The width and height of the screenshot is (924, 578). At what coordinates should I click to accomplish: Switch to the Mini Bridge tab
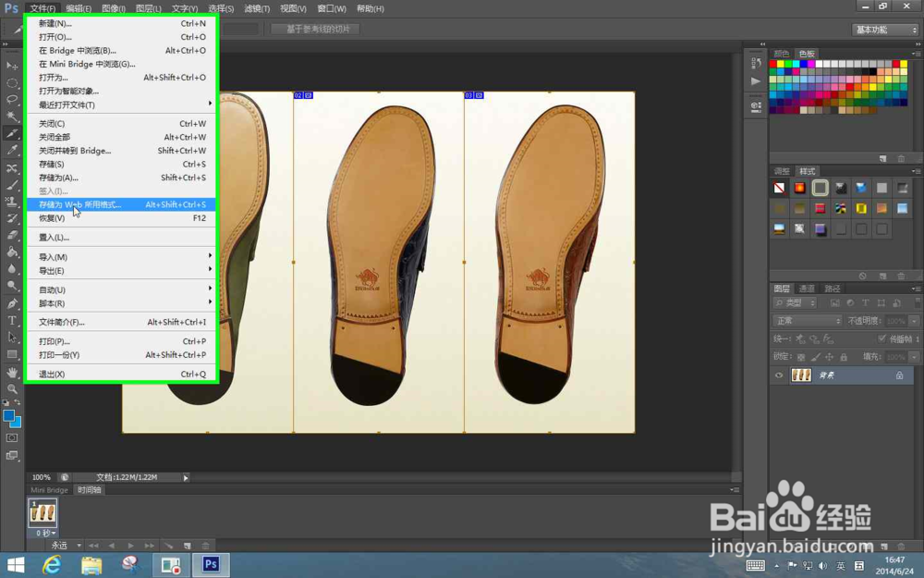pyautogui.click(x=49, y=490)
